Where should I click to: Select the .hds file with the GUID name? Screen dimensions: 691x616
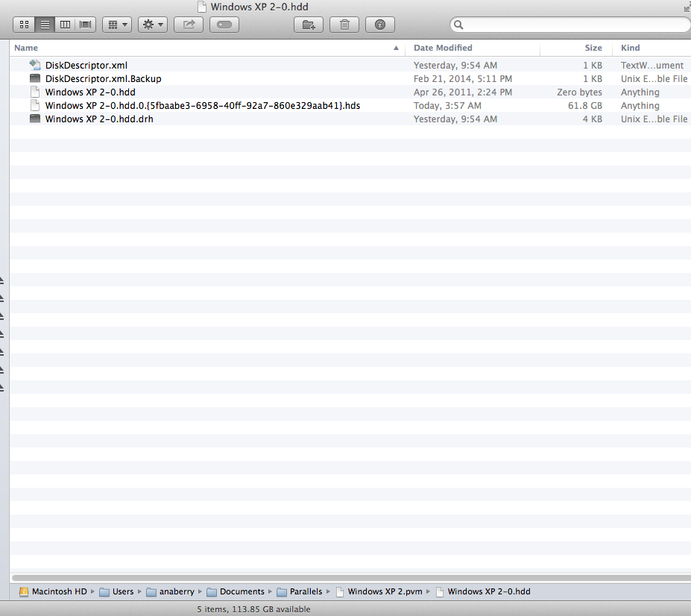(350, 105)
